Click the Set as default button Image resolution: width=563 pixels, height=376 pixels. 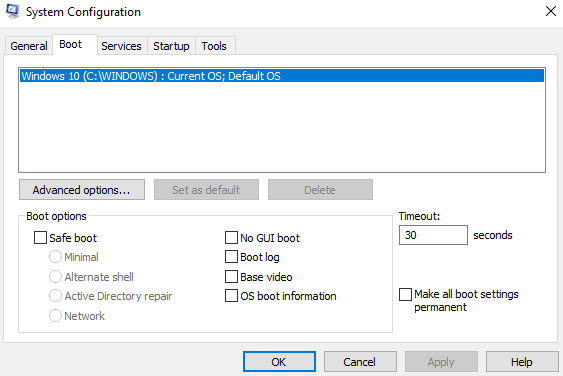(x=206, y=190)
